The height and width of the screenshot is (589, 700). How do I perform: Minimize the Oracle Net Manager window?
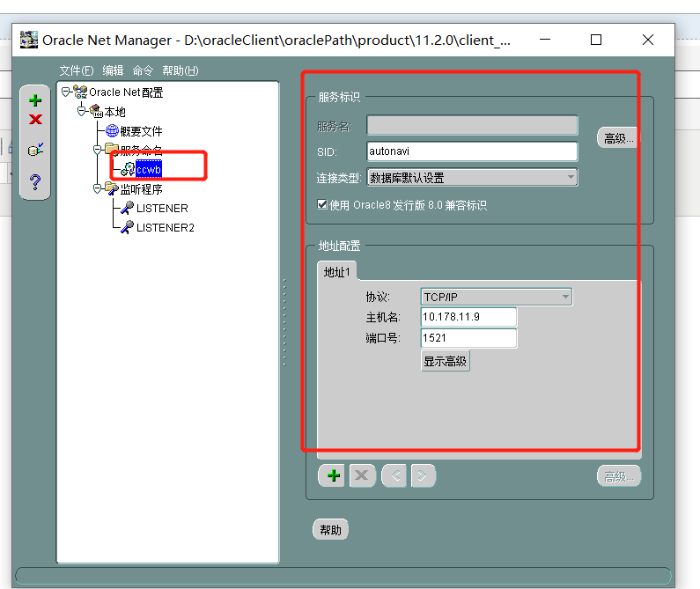[x=545, y=40]
